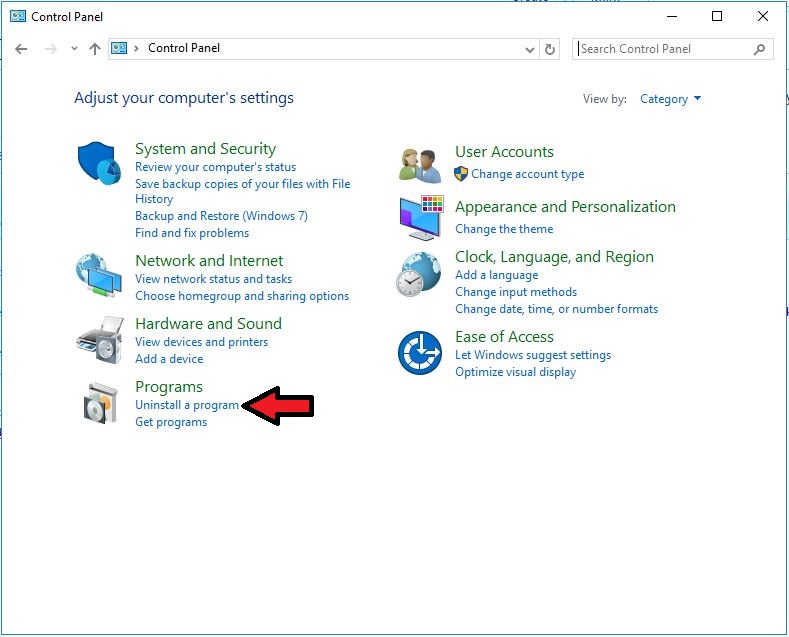
Task: Click the System and Security shield icon
Action: pyautogui.click(x=99, y=163)
